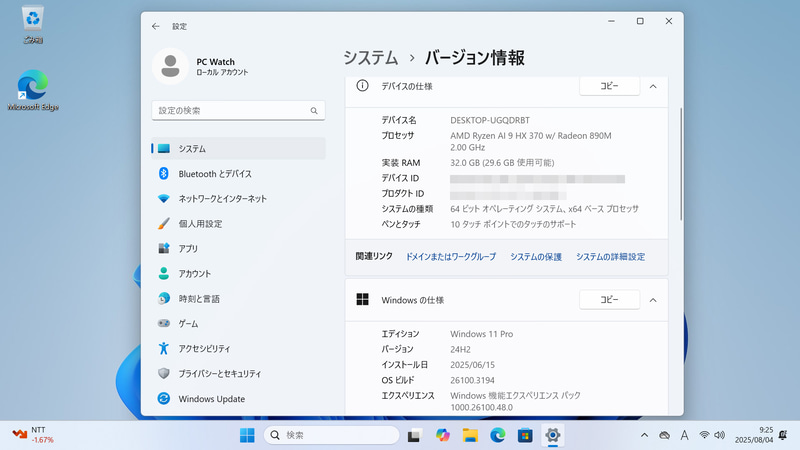Launch Copilot from the taskbar
The height and width of the screenshot is (450, 800).
pyautogui.click(x=442, y=435)
